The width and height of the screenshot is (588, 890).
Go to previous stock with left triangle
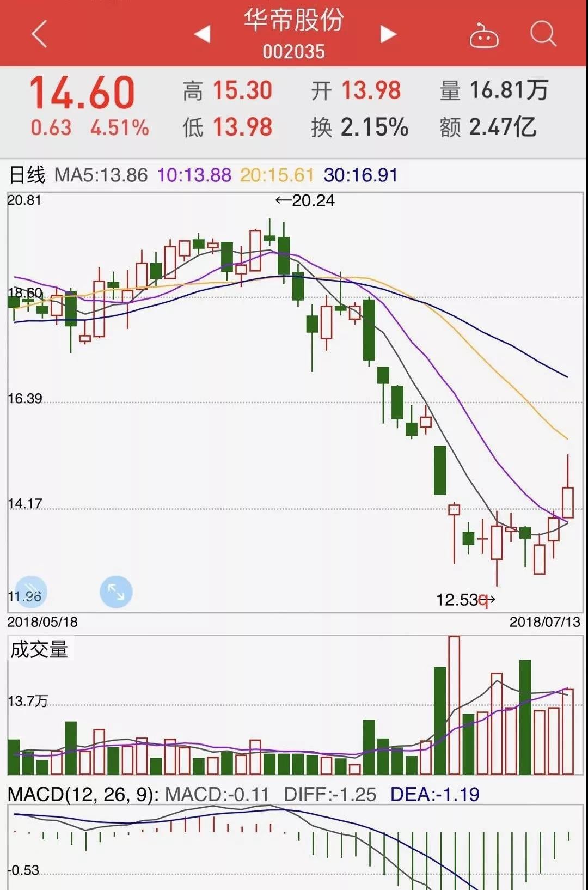pyautogui.click(x=203, y=34)
